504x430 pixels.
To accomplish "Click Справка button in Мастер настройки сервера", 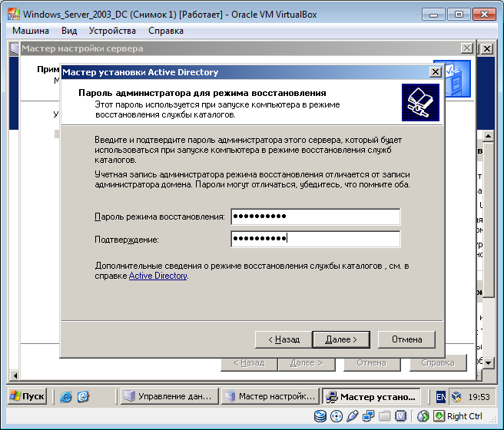I will 438,363.
